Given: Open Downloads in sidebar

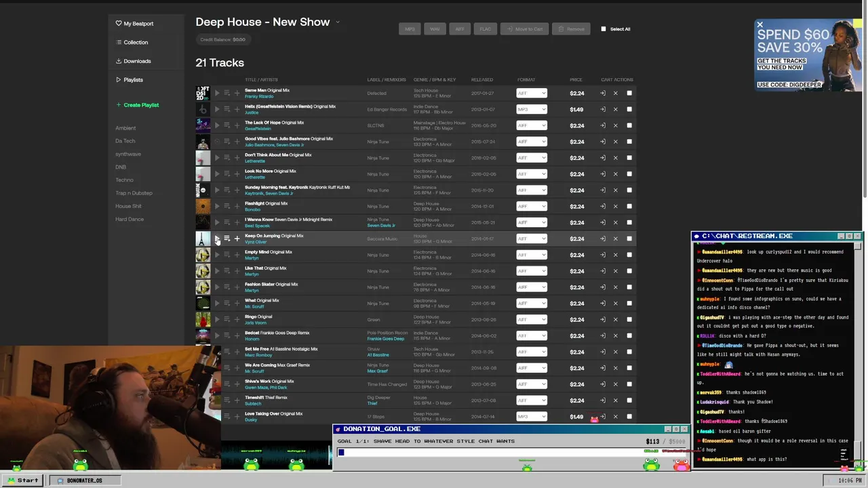Looking at the screenshot, I should [x=133, y=61].
